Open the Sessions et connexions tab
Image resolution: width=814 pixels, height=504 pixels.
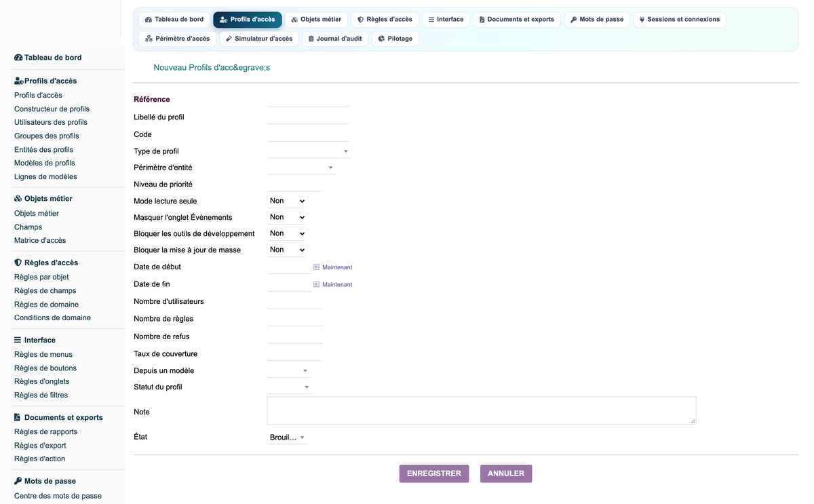tap(680, 20)
